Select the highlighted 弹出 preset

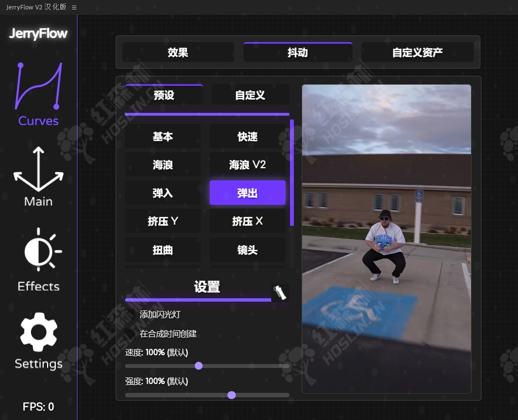247,193
